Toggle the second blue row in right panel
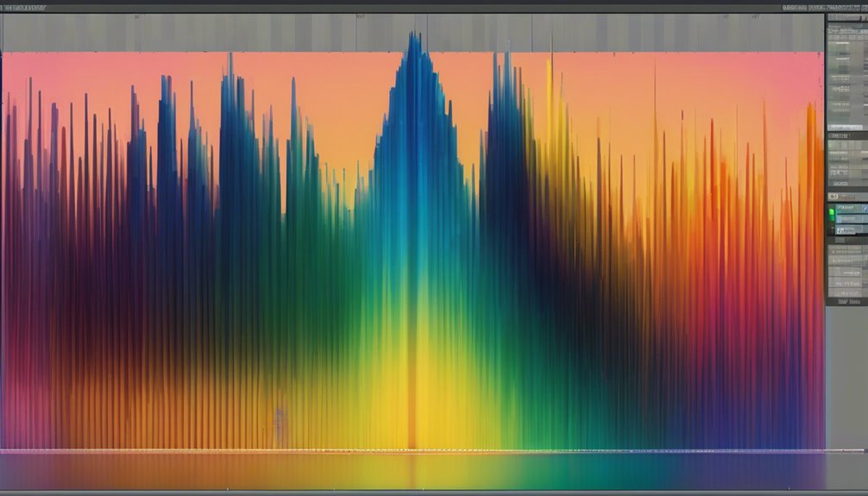 tap(847, 219)
